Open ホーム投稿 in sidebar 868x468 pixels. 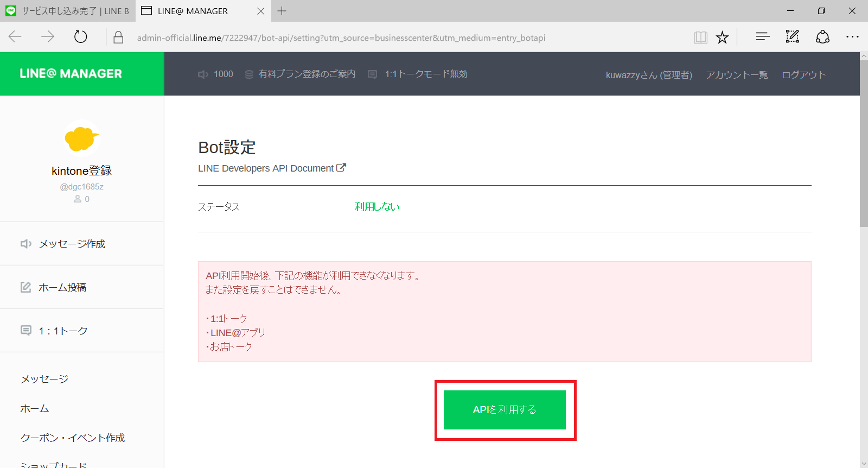coord(82,287)
